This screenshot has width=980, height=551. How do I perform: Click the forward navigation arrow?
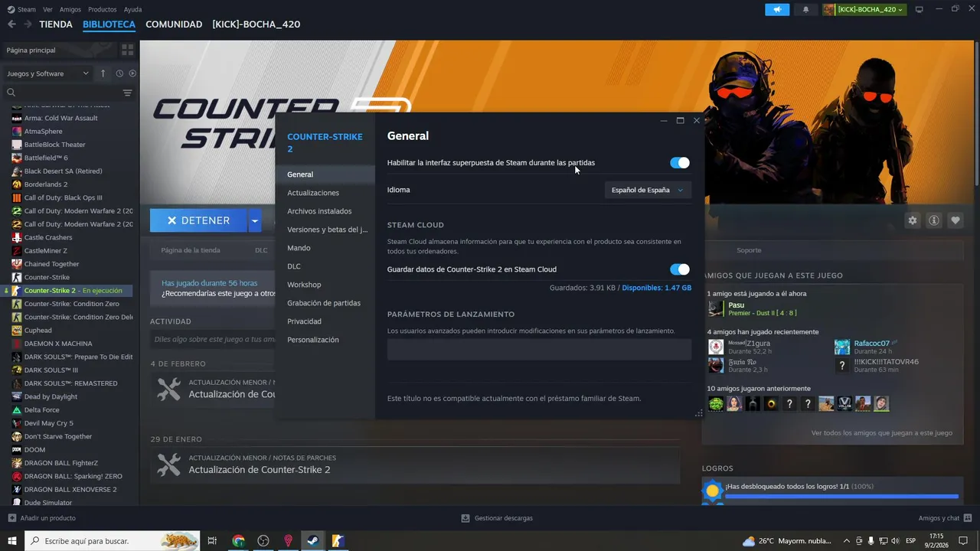28,24
